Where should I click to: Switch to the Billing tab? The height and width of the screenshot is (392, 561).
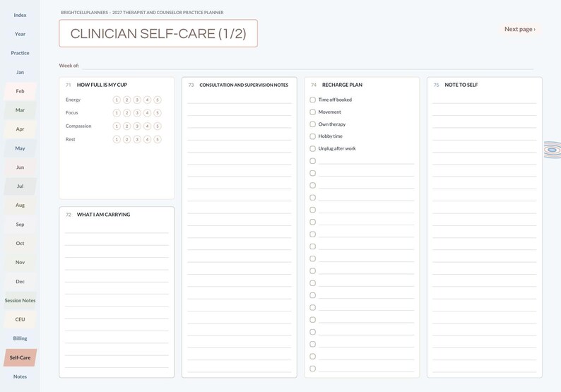[20, 338]
